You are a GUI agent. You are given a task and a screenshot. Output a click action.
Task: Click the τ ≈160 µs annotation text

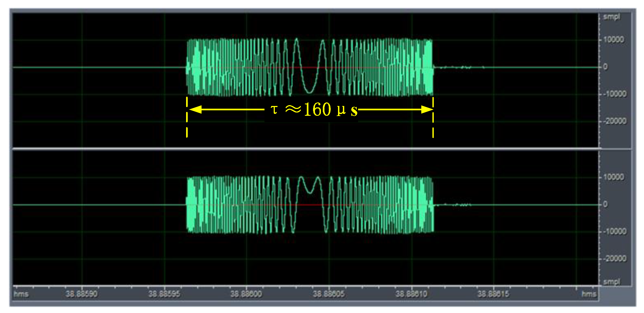[314, 109]
